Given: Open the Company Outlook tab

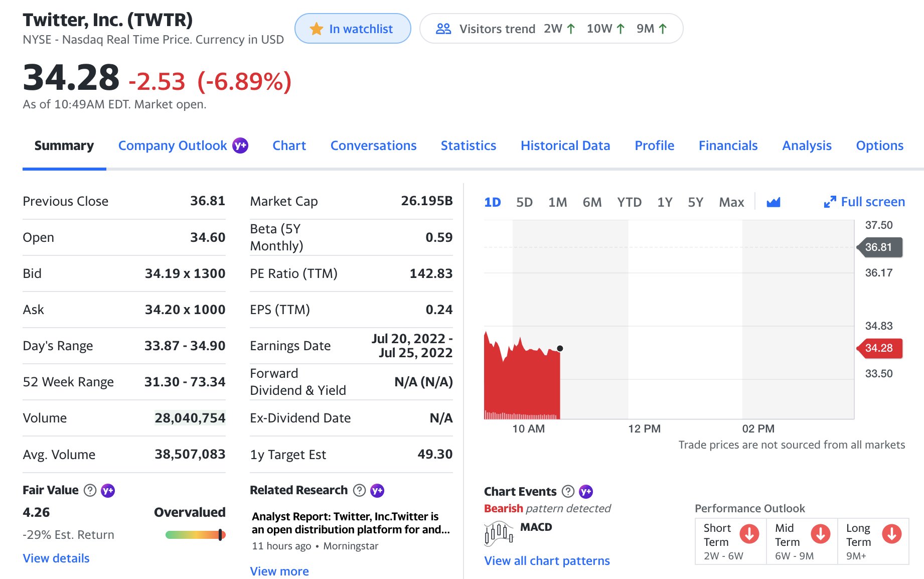Looking at the screenshot, I should point(173,146).
